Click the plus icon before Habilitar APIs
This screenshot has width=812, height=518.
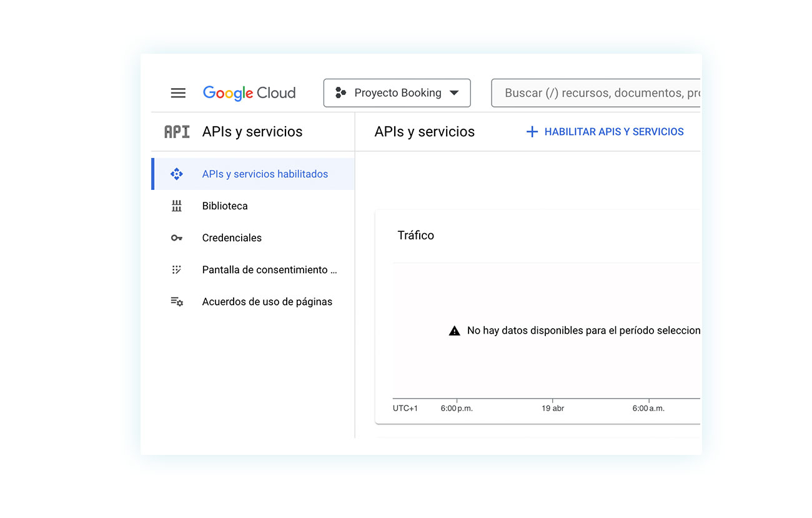532,132
